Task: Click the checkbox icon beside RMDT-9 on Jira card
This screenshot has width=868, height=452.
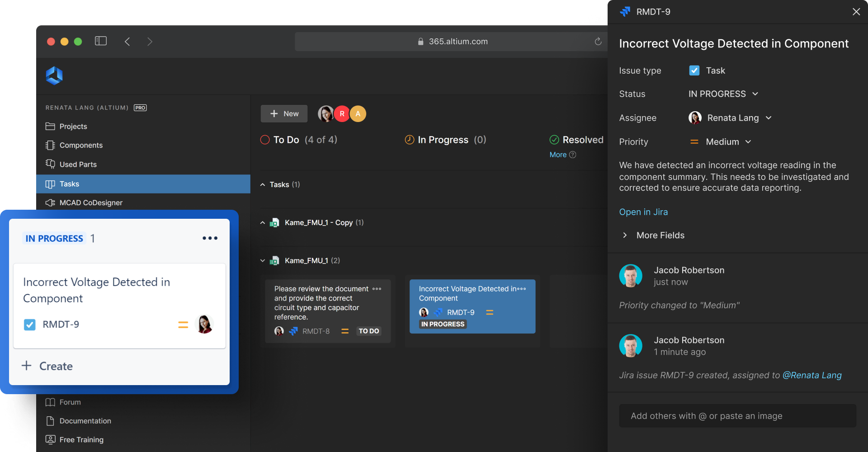Action: 30,325
